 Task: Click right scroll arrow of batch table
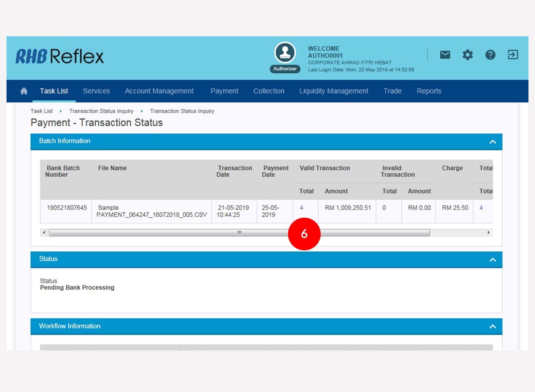click(488, 233)
